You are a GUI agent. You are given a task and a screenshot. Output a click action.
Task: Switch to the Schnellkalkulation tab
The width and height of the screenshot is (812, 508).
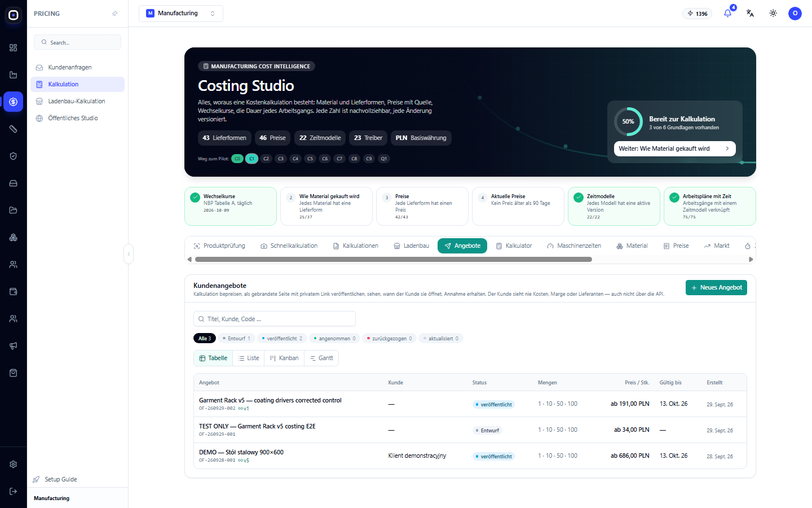289,246
